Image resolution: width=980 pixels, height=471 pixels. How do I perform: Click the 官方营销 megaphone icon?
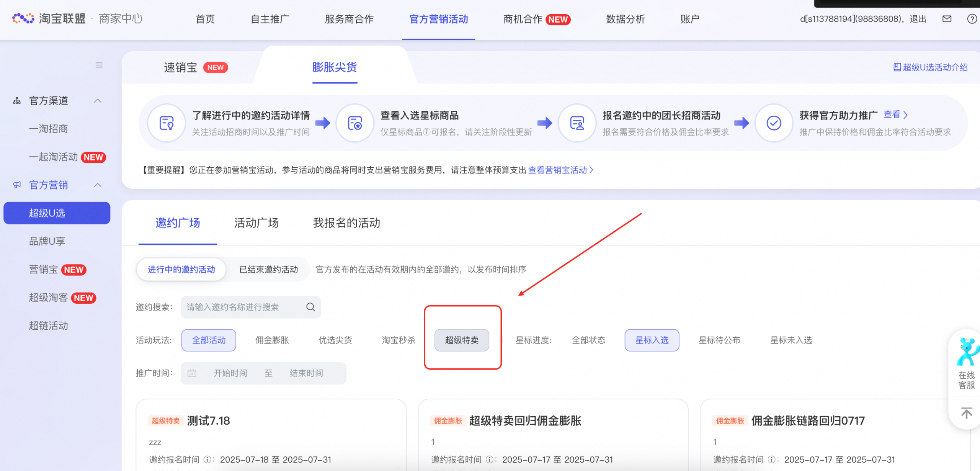click(x=17, y=185)
